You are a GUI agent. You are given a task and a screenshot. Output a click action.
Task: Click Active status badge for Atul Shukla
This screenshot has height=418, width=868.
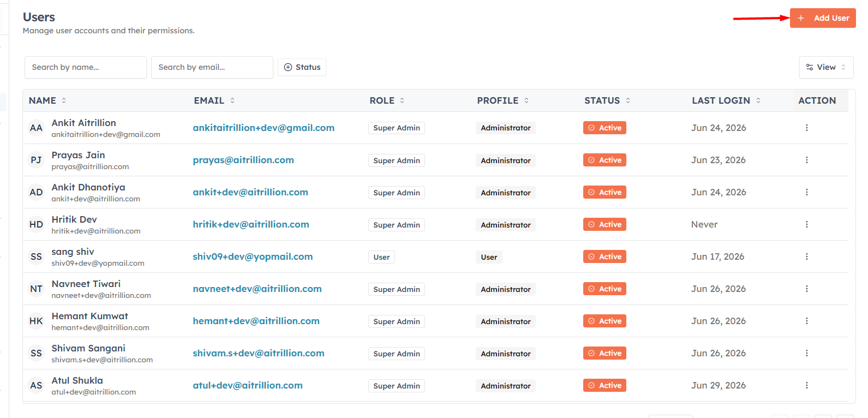pos(604,385)
